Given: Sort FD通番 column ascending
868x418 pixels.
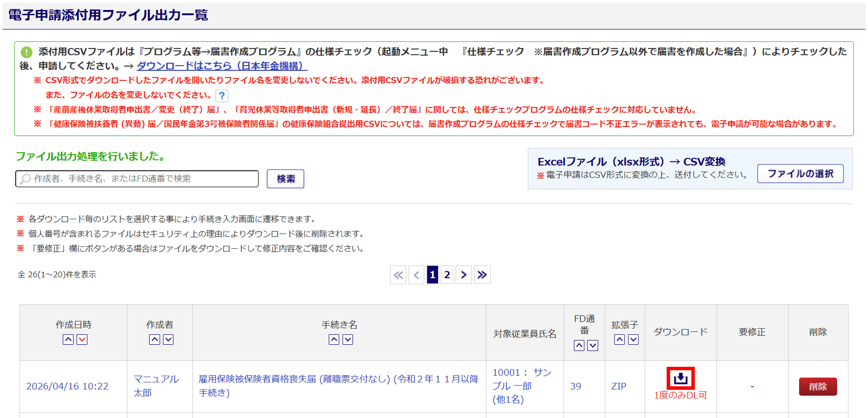Looking at the screenshot, I should [579, 345].
